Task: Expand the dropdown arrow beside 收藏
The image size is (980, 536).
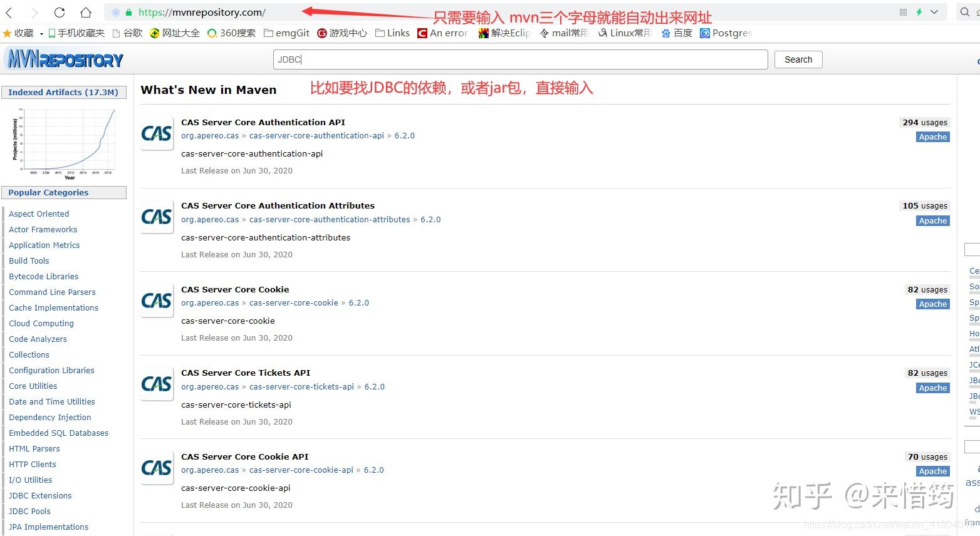Action: pyautogui.click(x=41, y=33)
